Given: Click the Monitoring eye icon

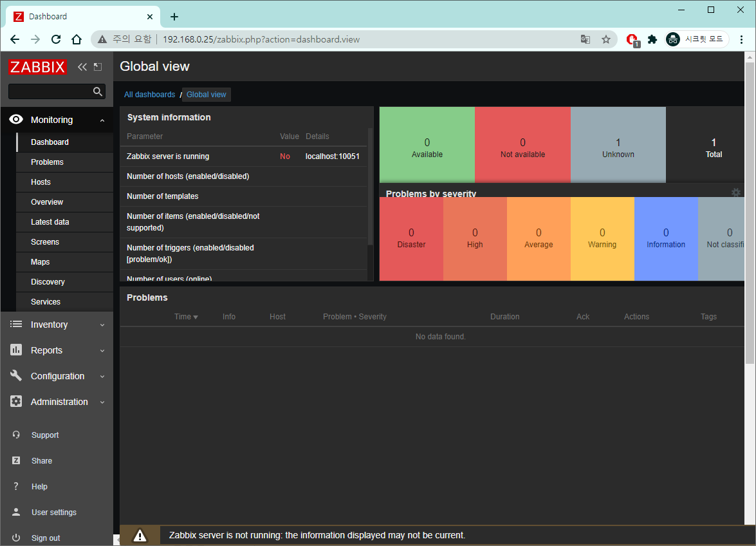Looking at the screenshot, I should pyautogui.click(x=16, y=119).
